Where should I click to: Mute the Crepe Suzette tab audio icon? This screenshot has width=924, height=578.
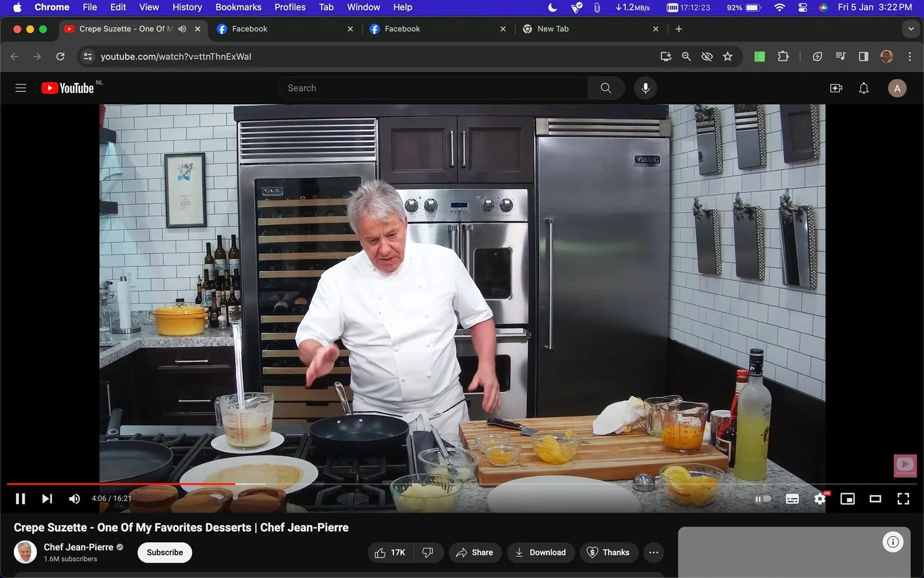tap(182, 29)
